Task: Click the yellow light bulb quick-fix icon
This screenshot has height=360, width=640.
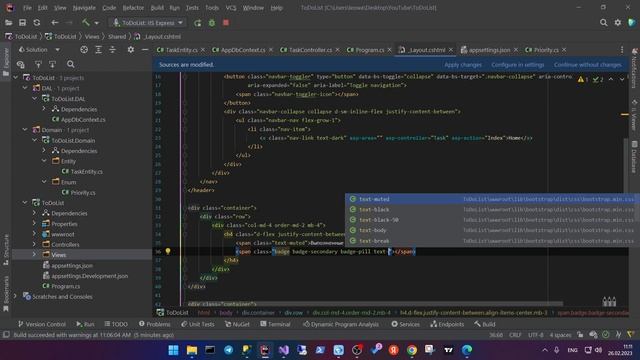Action: pyautogui.click(x=168, y=251)
